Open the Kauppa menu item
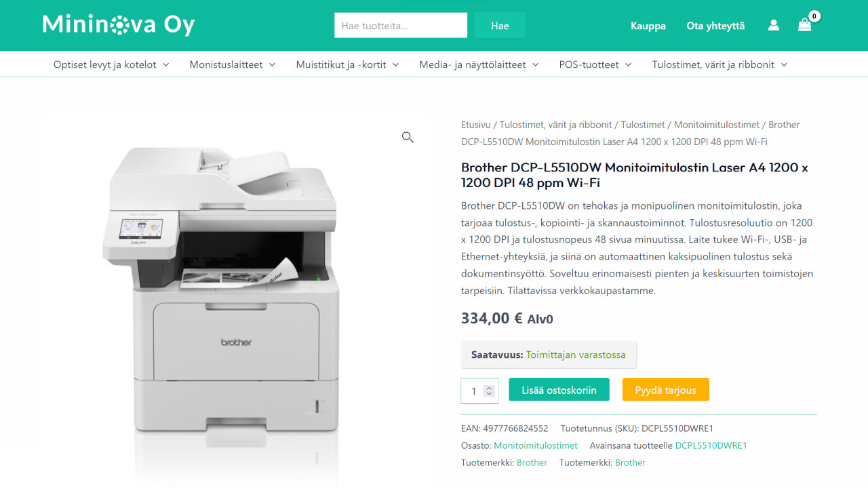The width and height of the screenshot is (868, 488). pyautogui.click(x=648, y=26)
